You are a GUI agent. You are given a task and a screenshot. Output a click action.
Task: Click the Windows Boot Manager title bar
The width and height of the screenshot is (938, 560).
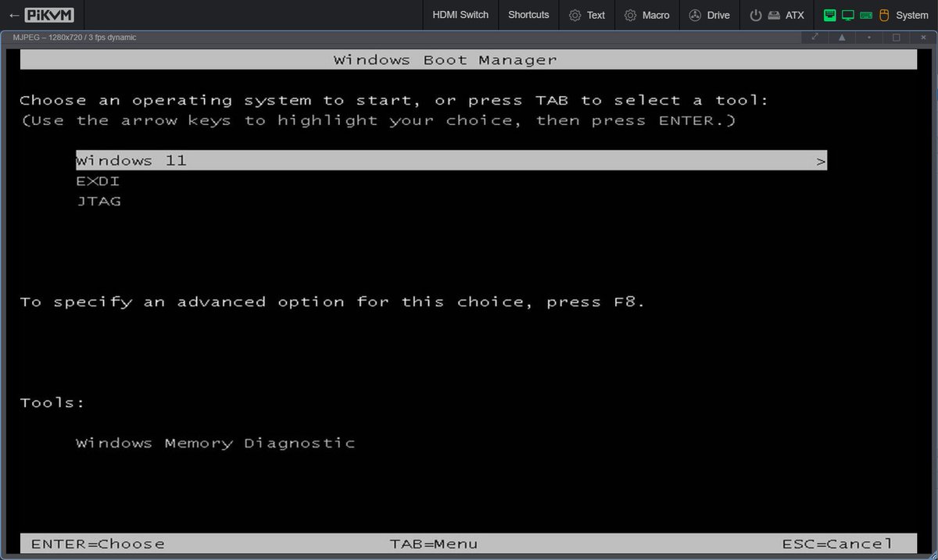coord(468,59)
